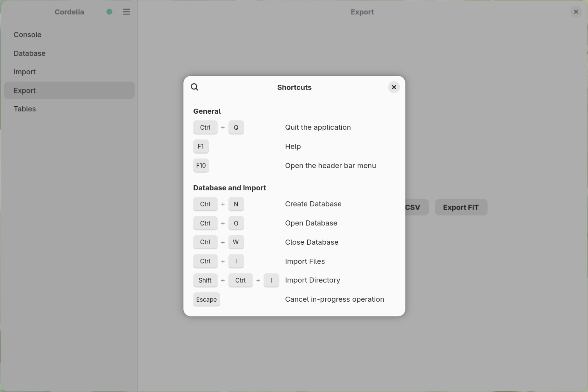
Task: Close the main window
Action: pyautogui.click(x=576, y=12)
